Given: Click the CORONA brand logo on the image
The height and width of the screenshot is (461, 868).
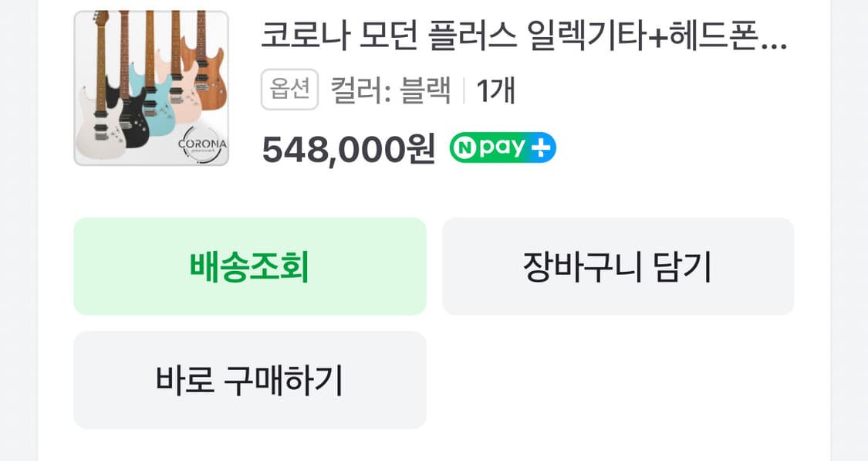Looking at the screenshot, I should click(x=202, y=144).
